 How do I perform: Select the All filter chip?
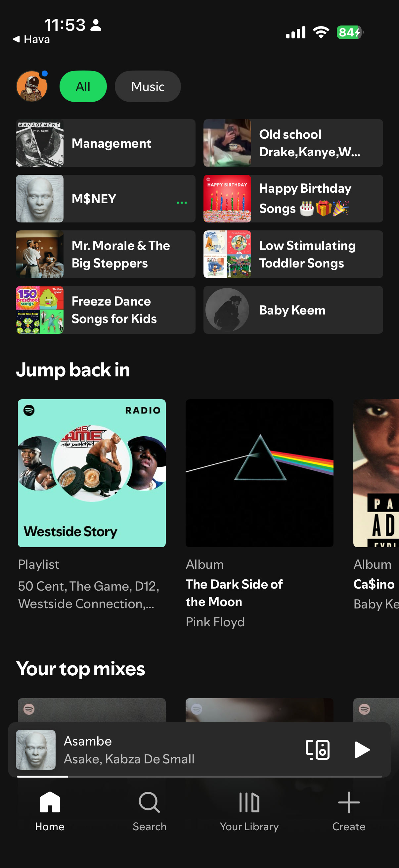(83, 86)
